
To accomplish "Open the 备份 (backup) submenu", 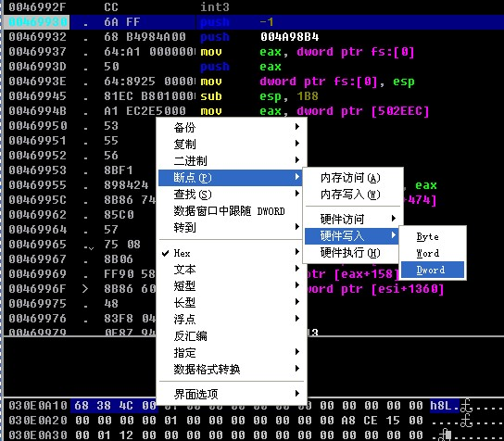I will tap(232, 127).
